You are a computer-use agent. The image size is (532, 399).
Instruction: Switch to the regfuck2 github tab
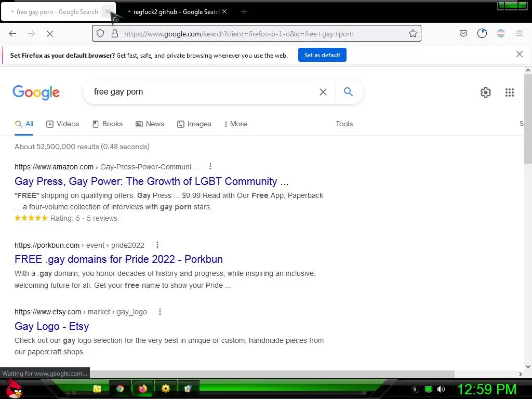coord(175,12)
